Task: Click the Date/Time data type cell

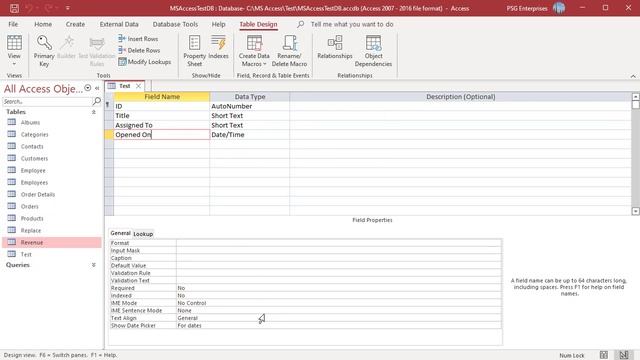Action: [x=249, y=135]
